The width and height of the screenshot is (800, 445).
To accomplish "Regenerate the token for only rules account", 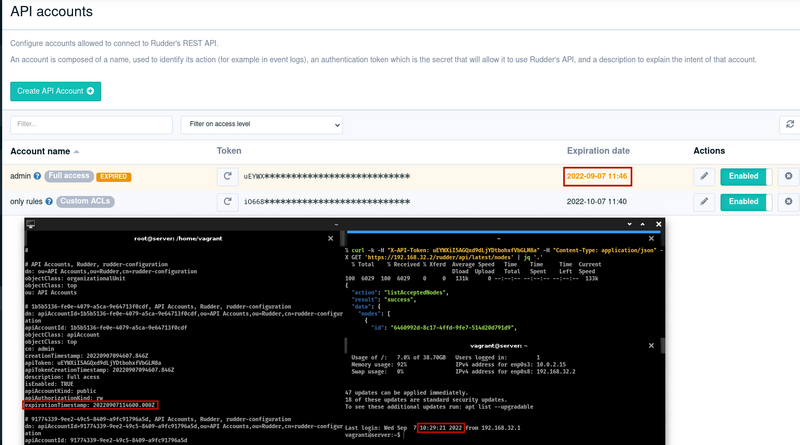I will pyautogui.click(x=228, y=202).
